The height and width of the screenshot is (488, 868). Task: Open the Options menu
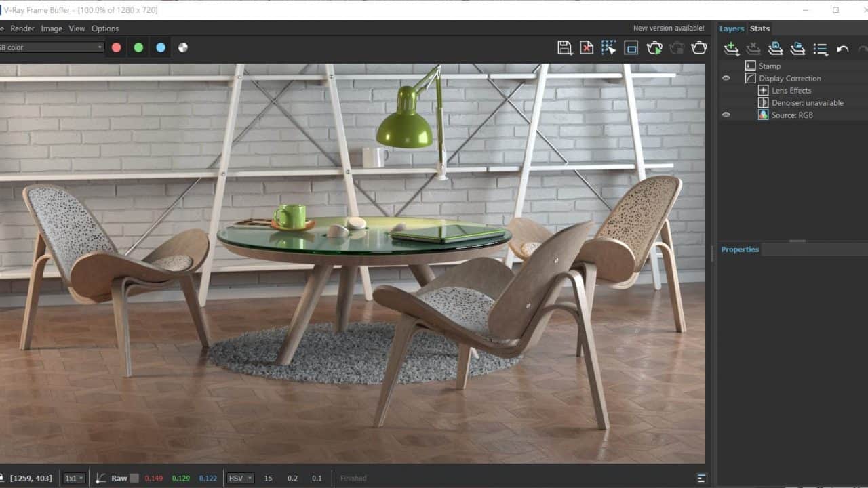tap(105, 28)
